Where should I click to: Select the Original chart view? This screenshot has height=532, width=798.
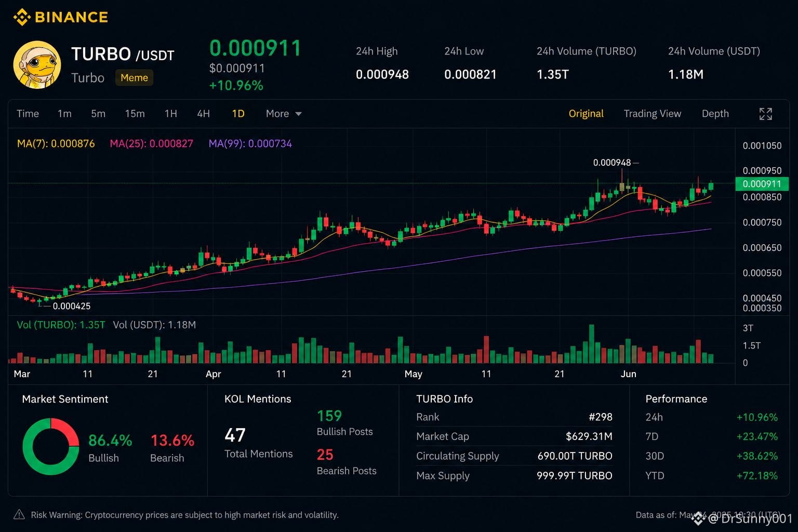tap(586, 114)
